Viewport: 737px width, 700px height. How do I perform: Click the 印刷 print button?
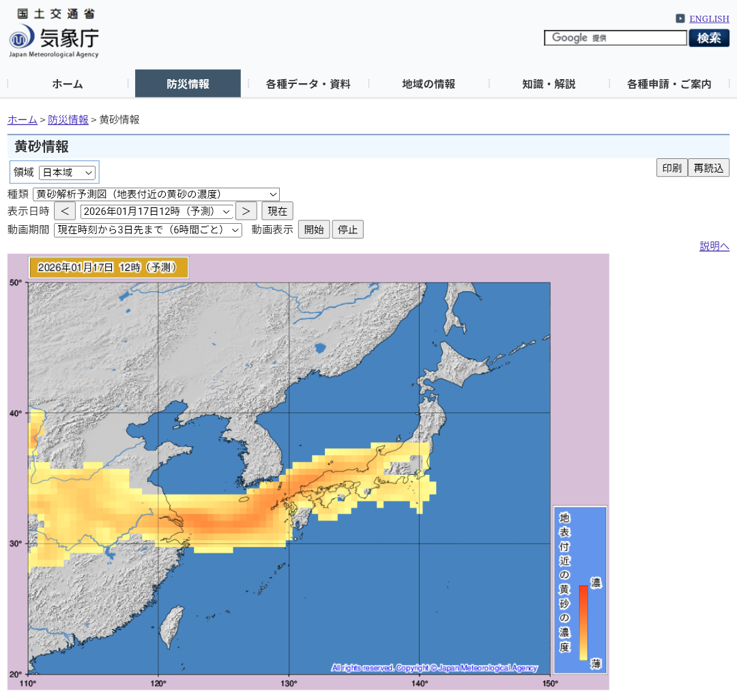coord(671,168)
